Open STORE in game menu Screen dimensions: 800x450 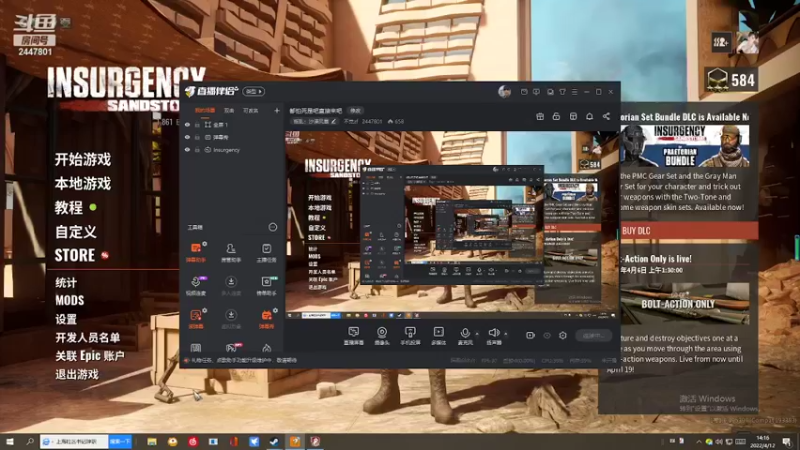[x=74, y=255]
